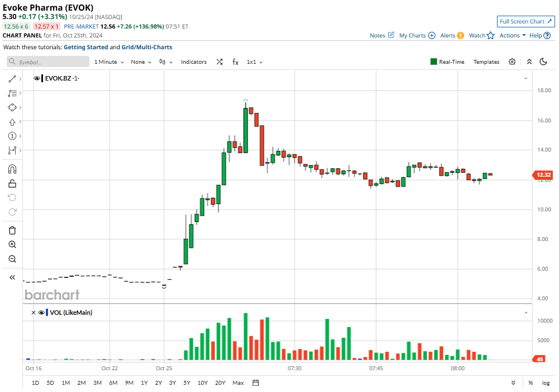Open chart settings gear

point(512,62)
